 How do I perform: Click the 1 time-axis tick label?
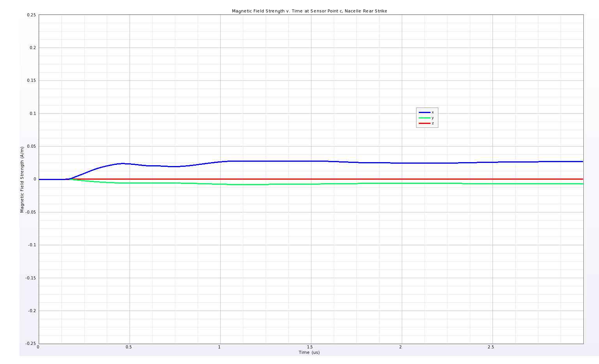220,347
